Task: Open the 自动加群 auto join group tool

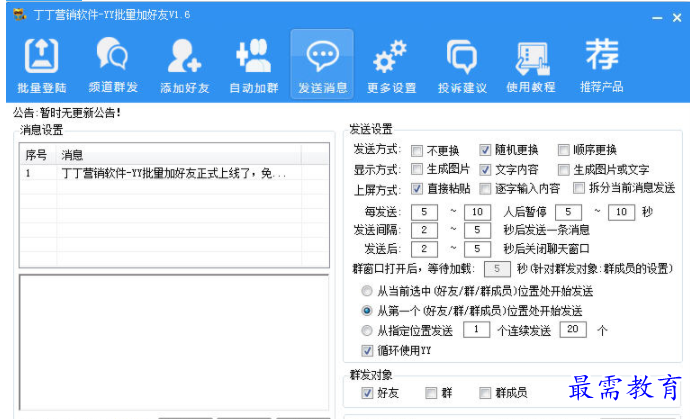Action: [254, 65]
